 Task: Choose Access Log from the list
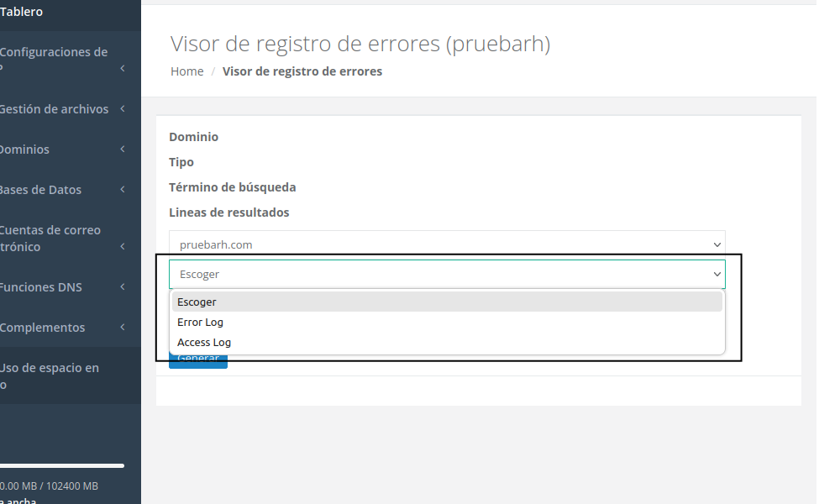point(204,342)
